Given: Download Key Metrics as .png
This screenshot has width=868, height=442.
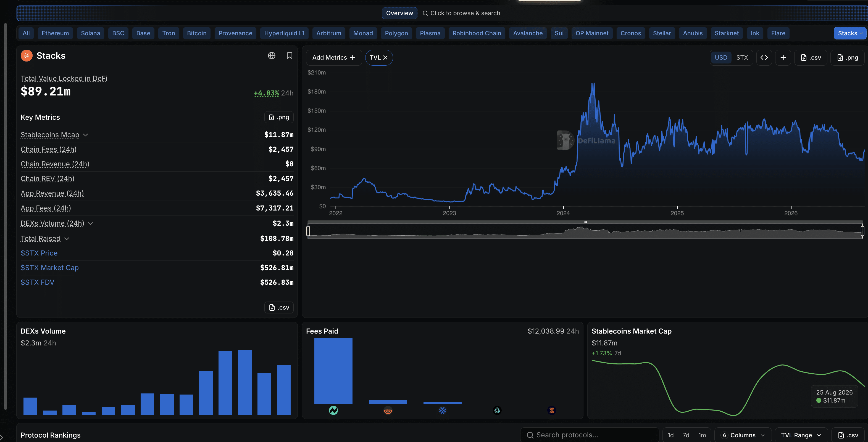Looking at the screenshot, I should 279,117.
